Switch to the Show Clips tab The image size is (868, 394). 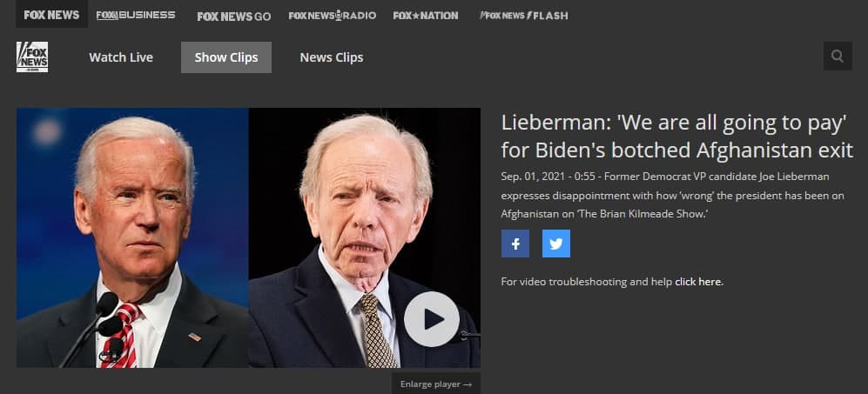(226, 57)
